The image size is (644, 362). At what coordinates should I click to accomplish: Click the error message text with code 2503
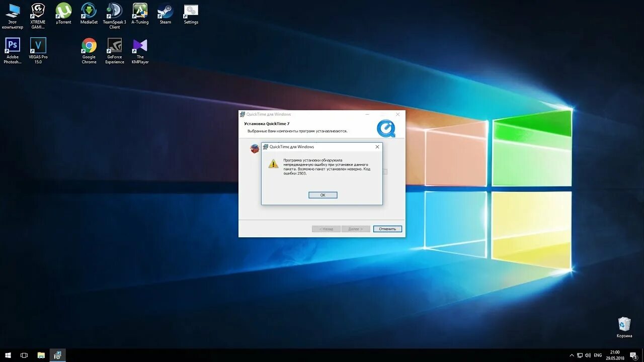327,166
